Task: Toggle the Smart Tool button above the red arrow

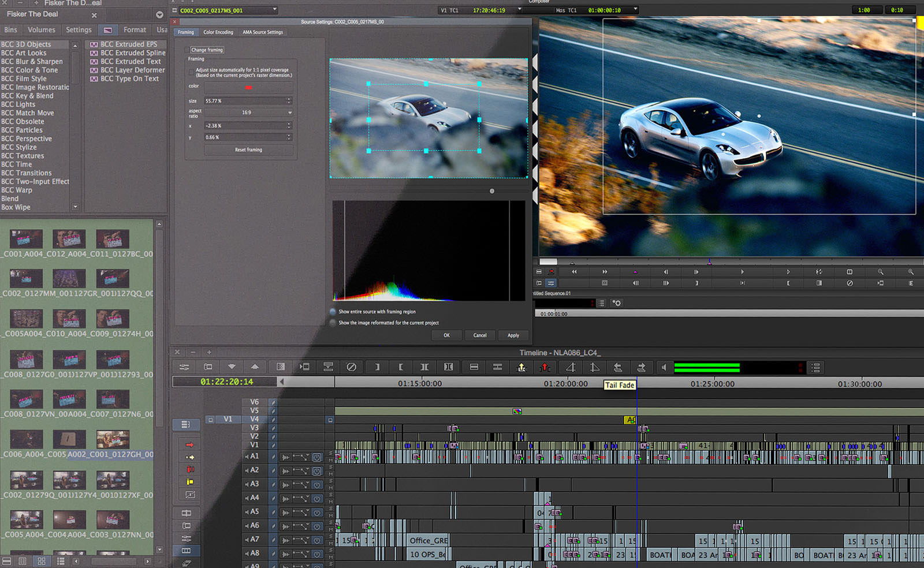Action: [185, 425]
